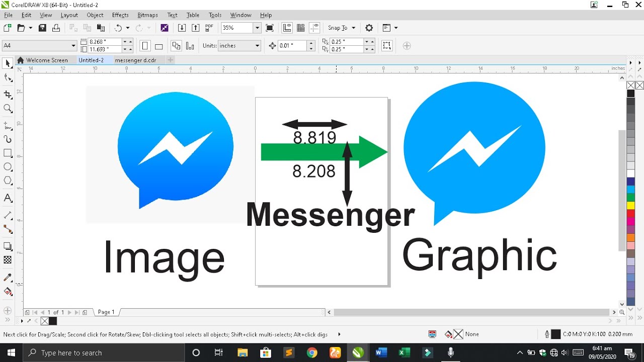Click the Export icon
This screenshot has width=644, height=362.
click(x=196, y=28)
